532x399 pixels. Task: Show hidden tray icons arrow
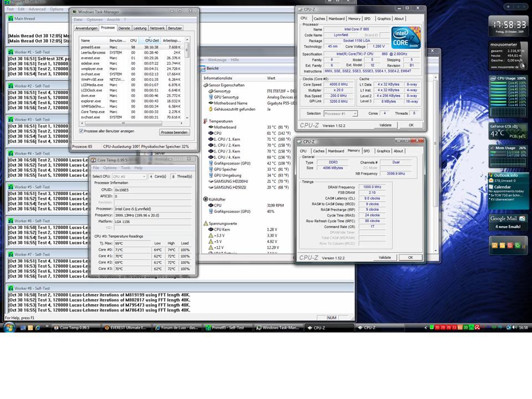[x=426, y=328]
